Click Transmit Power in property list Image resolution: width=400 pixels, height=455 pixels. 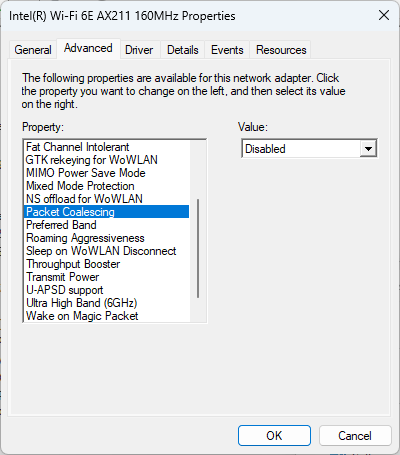107,277
